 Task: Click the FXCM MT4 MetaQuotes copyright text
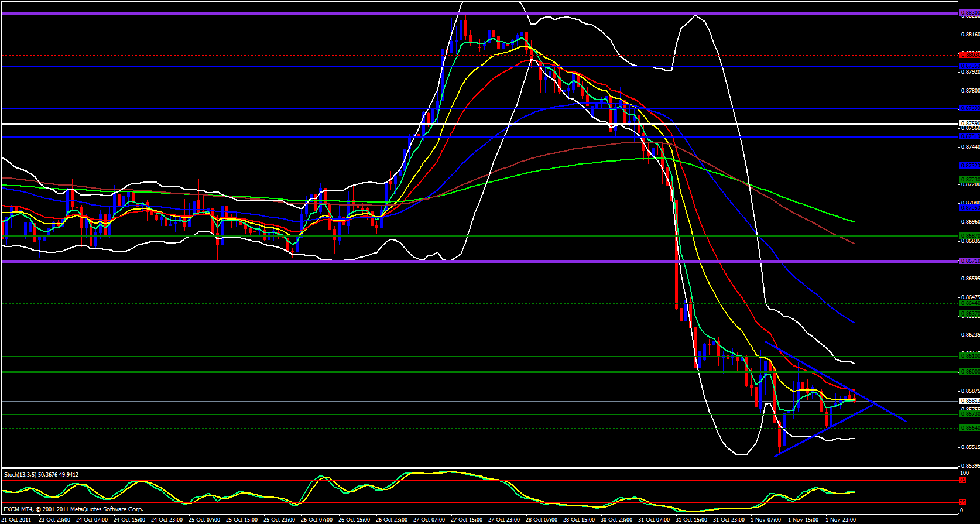point(73,509)
